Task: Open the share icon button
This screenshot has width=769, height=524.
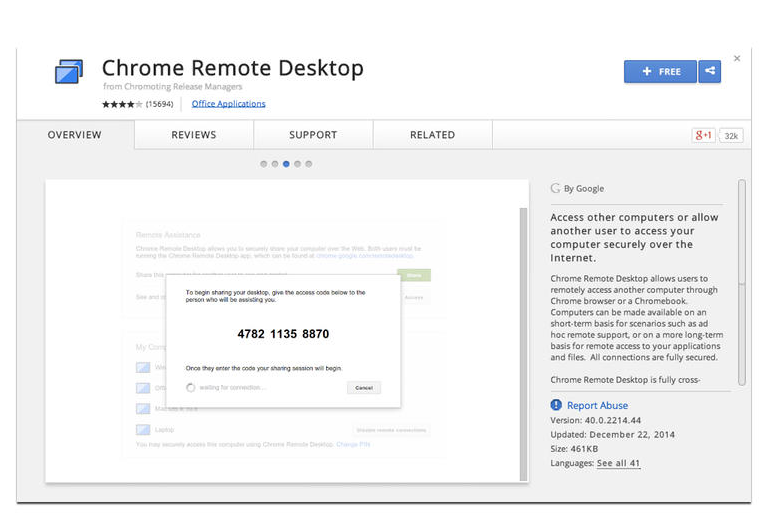Action: click(710, 72)
